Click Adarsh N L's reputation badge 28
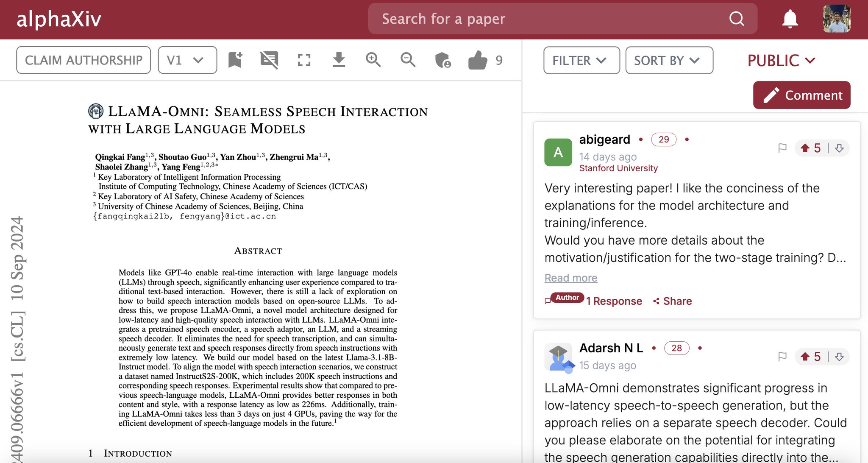Viewport: 868px width, 463px height. click(x=677, y=348)
